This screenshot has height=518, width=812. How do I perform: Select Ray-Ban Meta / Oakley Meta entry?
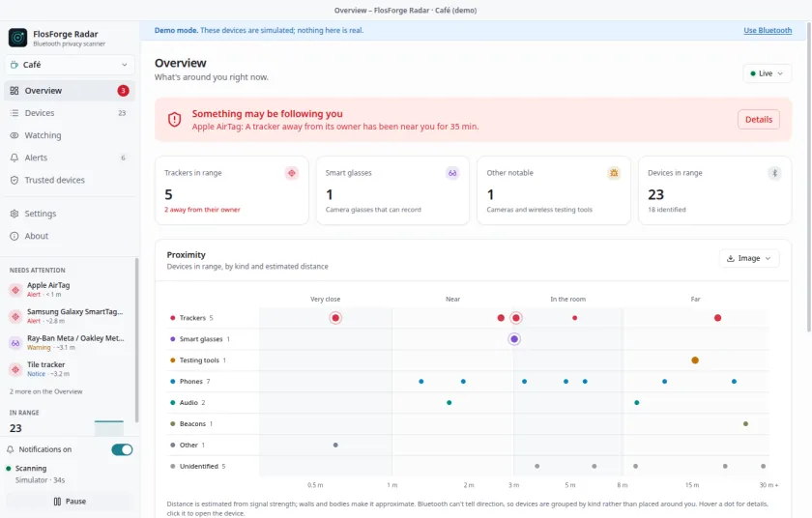(70, 342)
